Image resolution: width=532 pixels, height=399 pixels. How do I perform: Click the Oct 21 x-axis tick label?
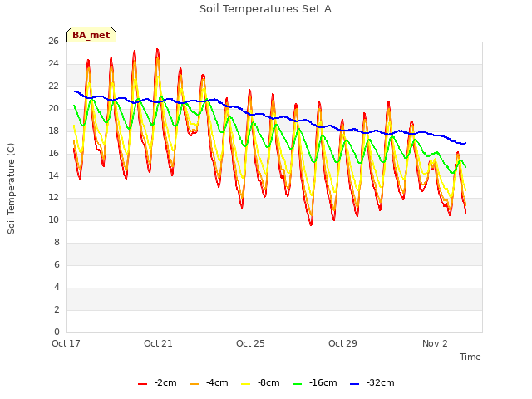click(x=158, y=343)
